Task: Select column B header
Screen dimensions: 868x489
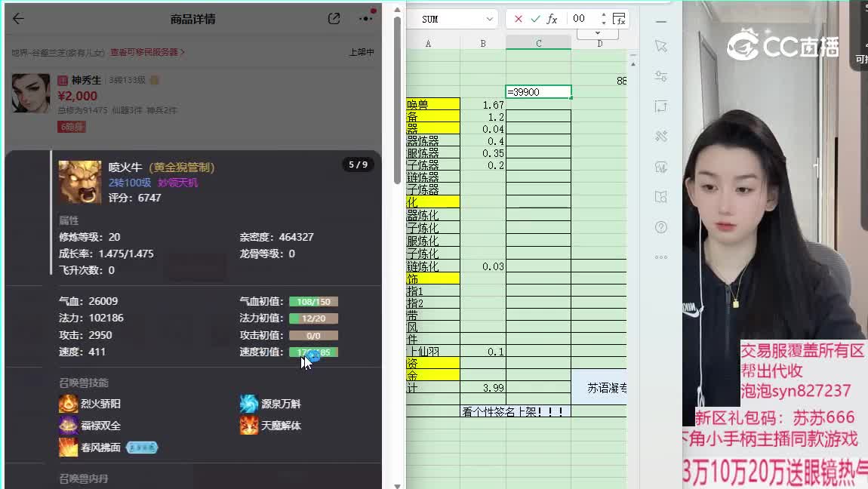Action: pos(483,44)
